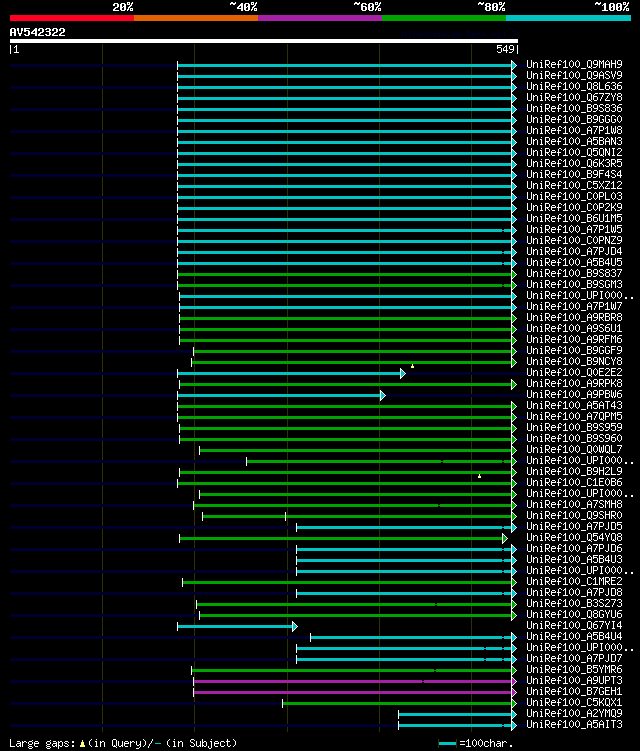
Task: Select the UniRef100_B9S960 label
Action: coord(574,439)
